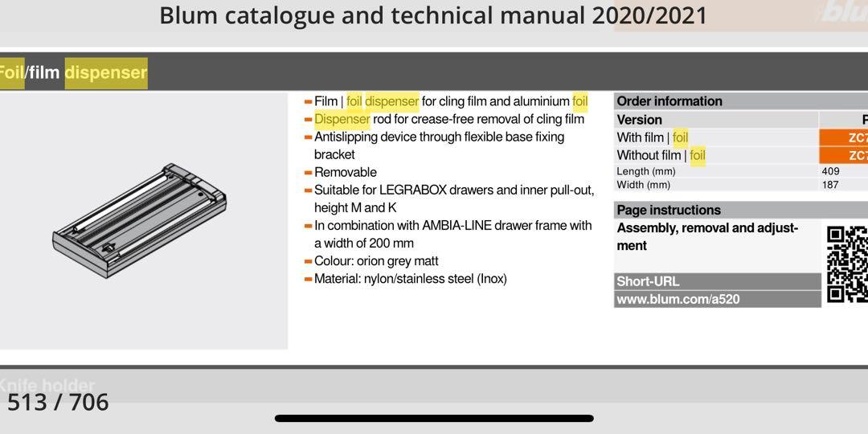This screenshot has height=434, width=868.
Task: Tap the orange bullet beside Removable
Action: pos(308,172)
